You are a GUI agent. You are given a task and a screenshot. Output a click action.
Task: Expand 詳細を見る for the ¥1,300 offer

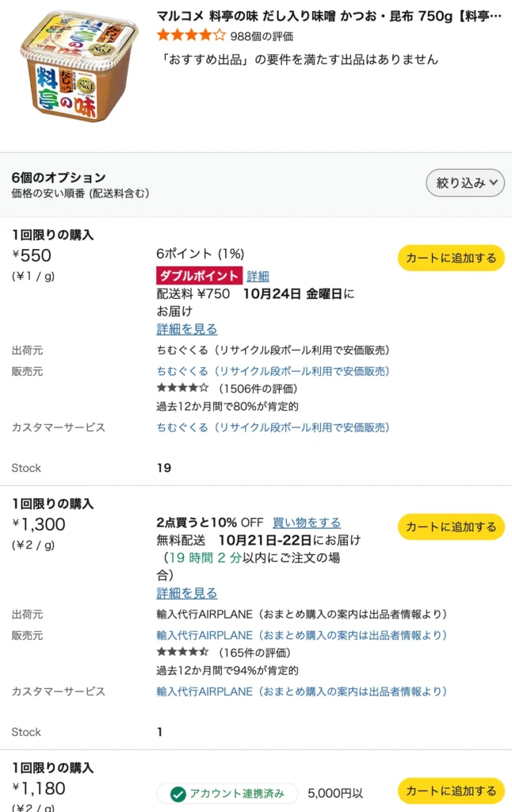point(186,593)
